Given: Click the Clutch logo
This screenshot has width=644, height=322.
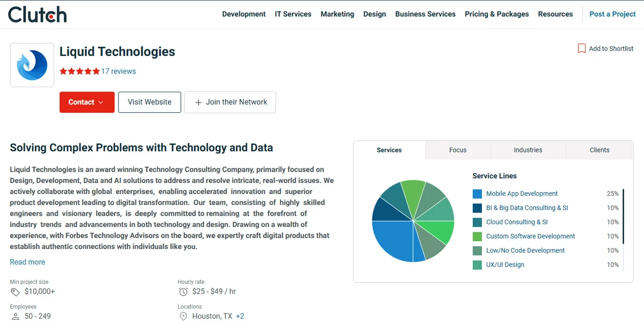Looking at the screenshot, I should (38, 14).
